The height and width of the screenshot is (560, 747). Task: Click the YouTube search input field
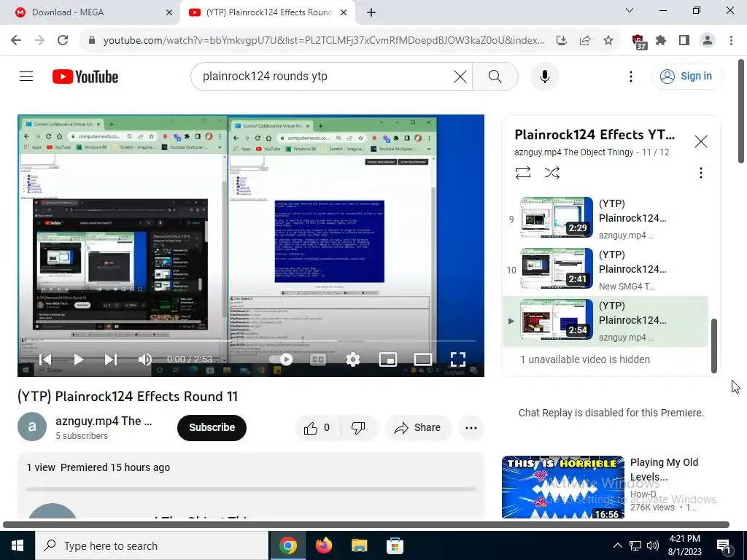pyautogui.click(x=324, y=76)
